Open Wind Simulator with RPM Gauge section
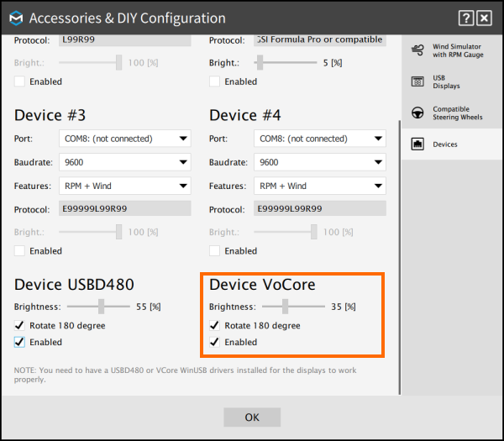The height and width of the screenshot is (441, 504). click(x=452, y=50)
